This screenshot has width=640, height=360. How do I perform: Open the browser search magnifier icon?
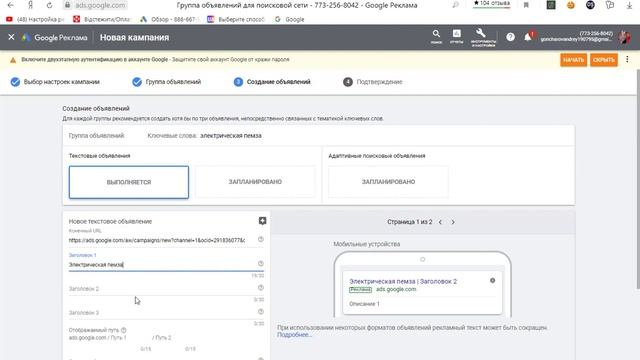click(455, 5)
